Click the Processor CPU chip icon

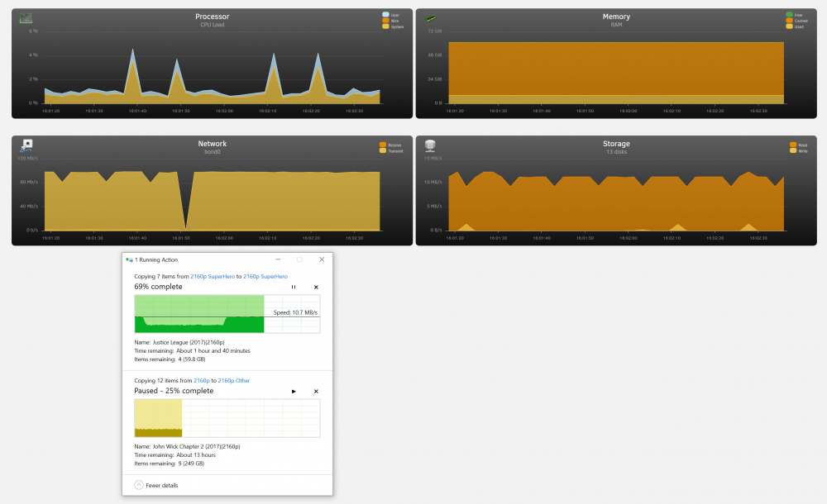pyautogui.click(x=26, y=18)
